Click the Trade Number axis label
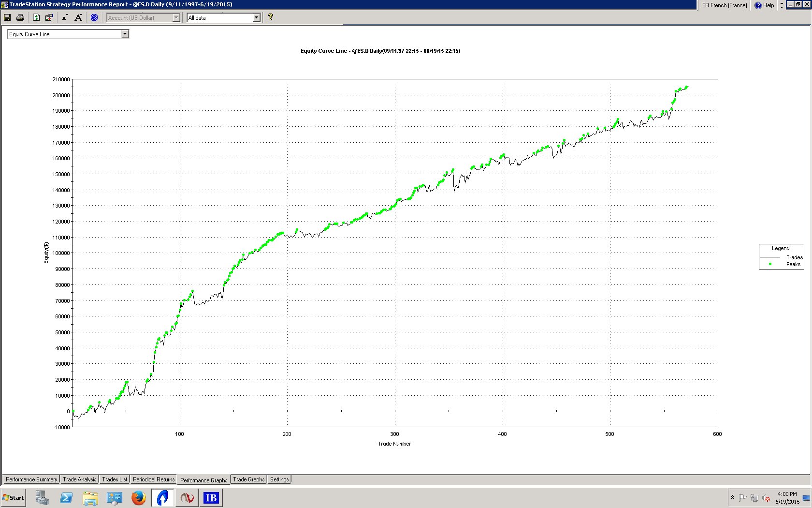812x508 pixels. [394, 444]
